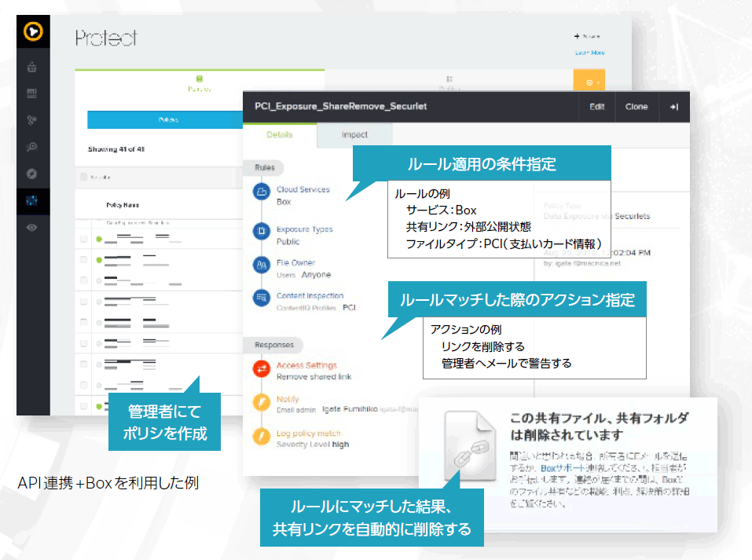752x560 pixels.
Task: Click the 'Securlets' policy type text
Action: [632, 216]
